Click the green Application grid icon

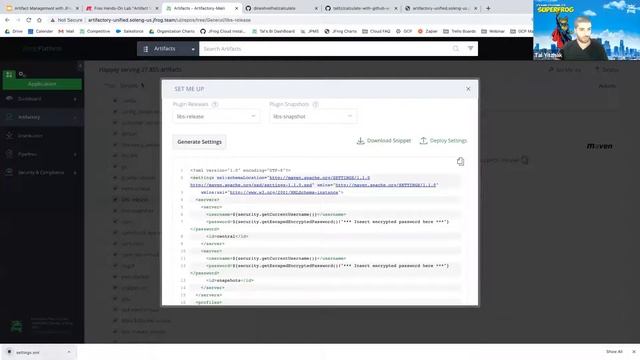(9, 74)
